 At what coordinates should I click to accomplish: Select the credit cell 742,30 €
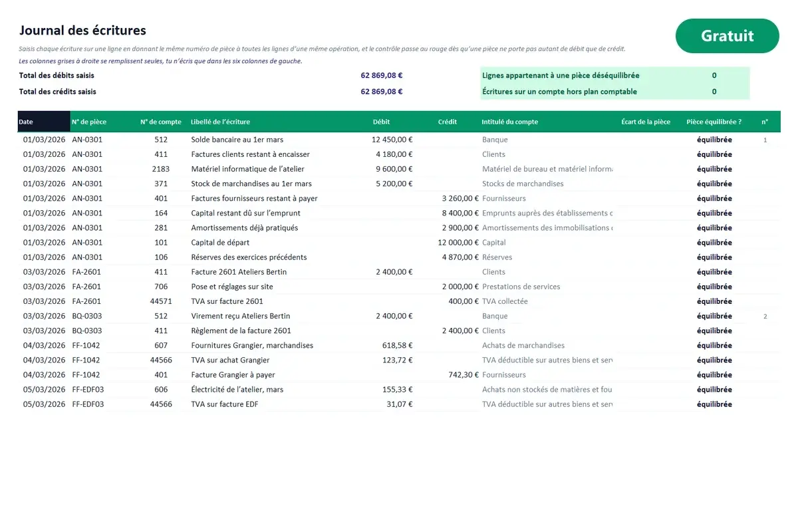pos(464,374)
